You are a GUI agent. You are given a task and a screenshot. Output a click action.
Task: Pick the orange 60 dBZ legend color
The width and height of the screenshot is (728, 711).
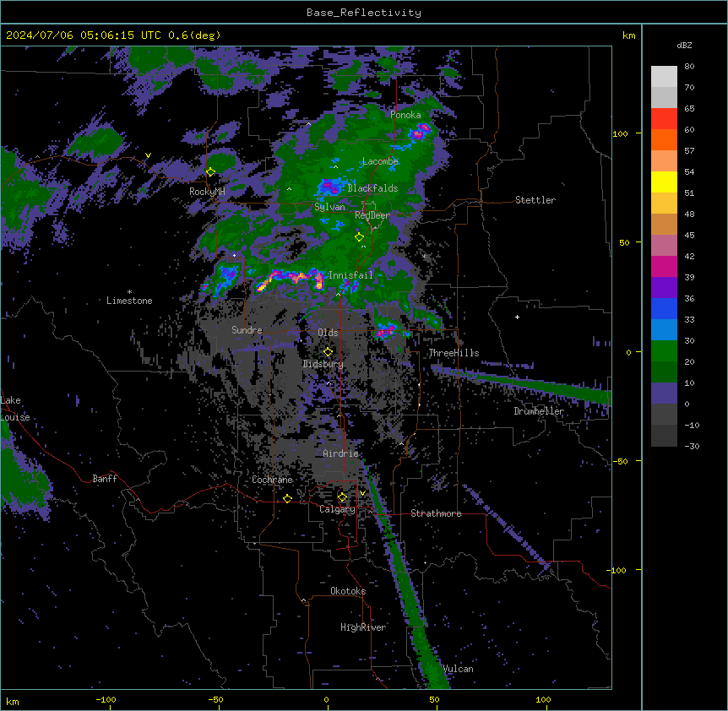coord(664,139)
